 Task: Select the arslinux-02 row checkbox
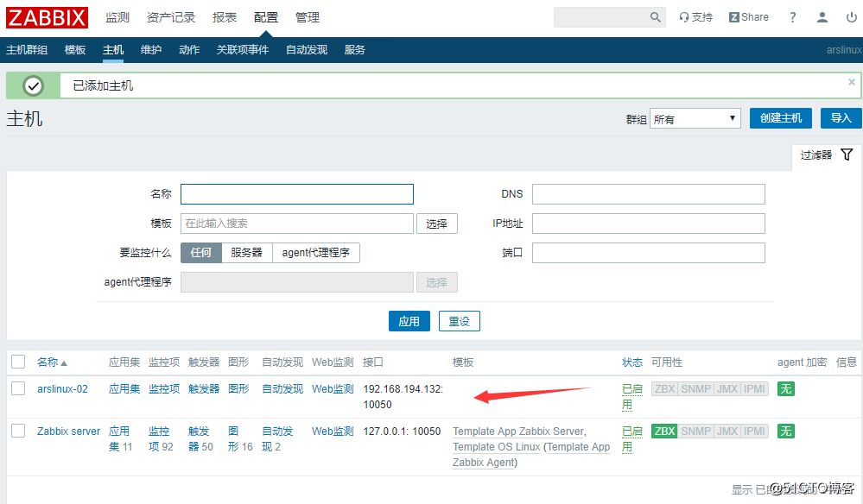[18, 388]
